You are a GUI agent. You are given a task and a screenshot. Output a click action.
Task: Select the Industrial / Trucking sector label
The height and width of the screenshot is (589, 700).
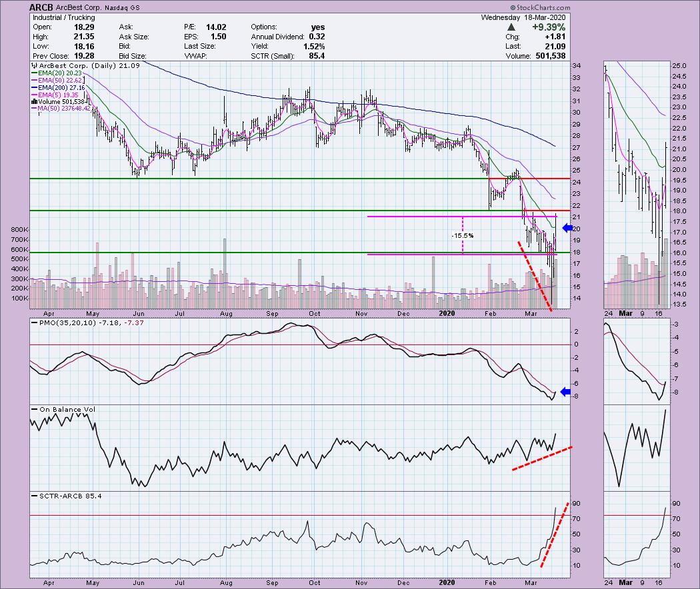click(x=64, y=17)
